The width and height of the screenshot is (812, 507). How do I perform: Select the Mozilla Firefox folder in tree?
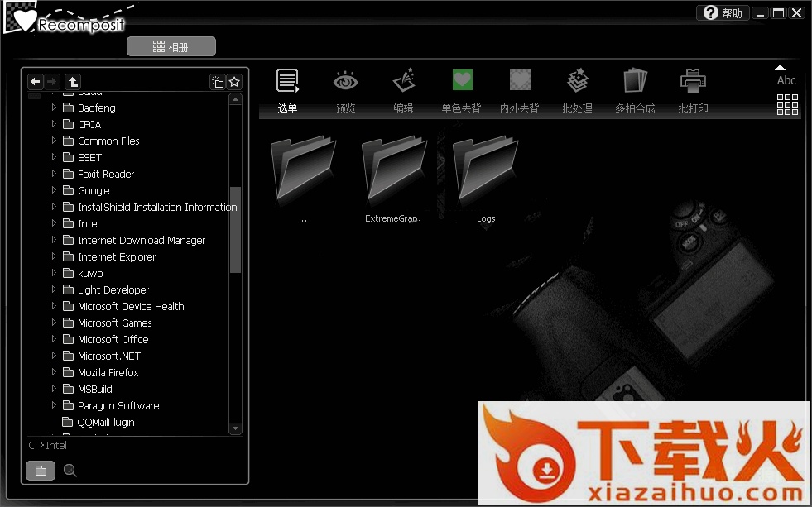click(x=108, y=372)
